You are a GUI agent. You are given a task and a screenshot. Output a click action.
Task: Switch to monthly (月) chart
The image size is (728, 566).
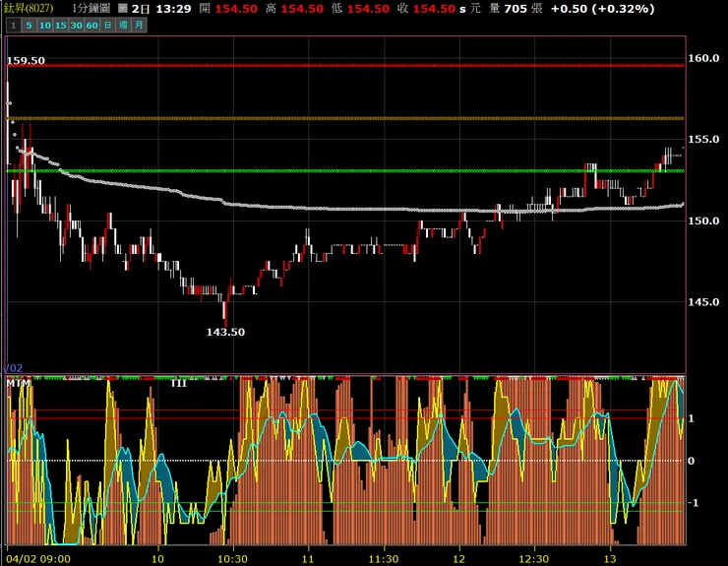point(139,25)
